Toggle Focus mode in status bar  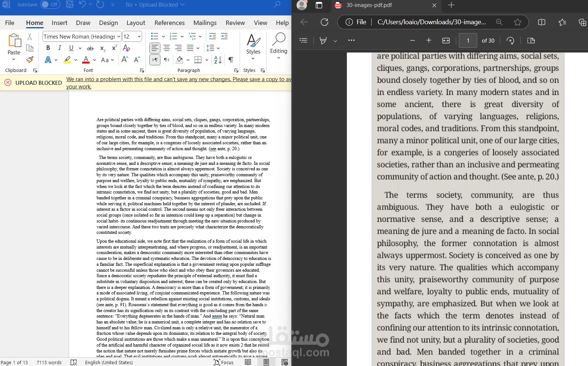point(224,362)
